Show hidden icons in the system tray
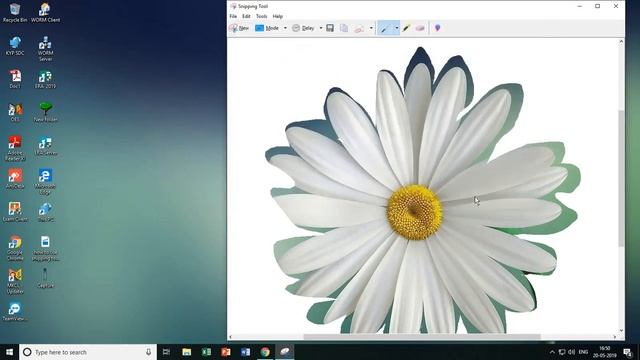This screenshot has width=640, height=360. point(552,352)
